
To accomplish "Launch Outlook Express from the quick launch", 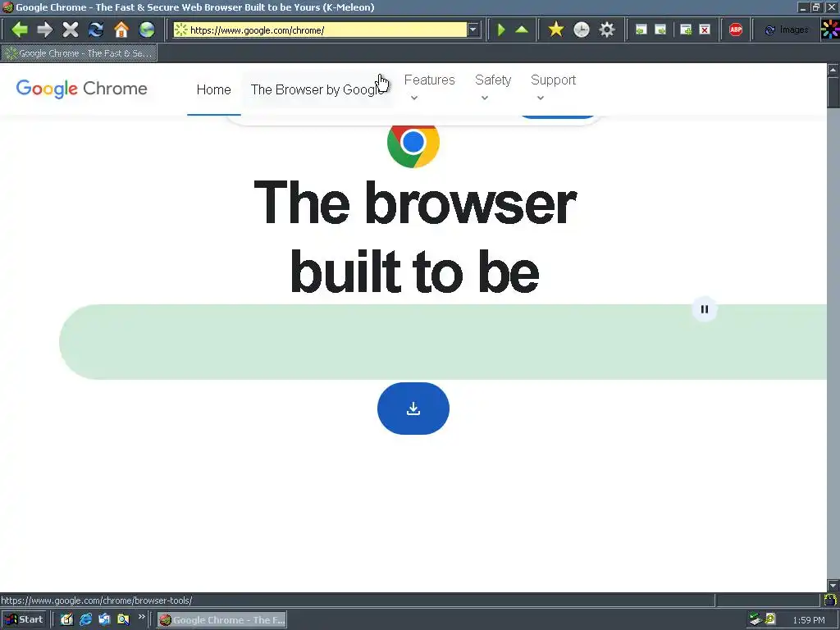I will 104,620.
